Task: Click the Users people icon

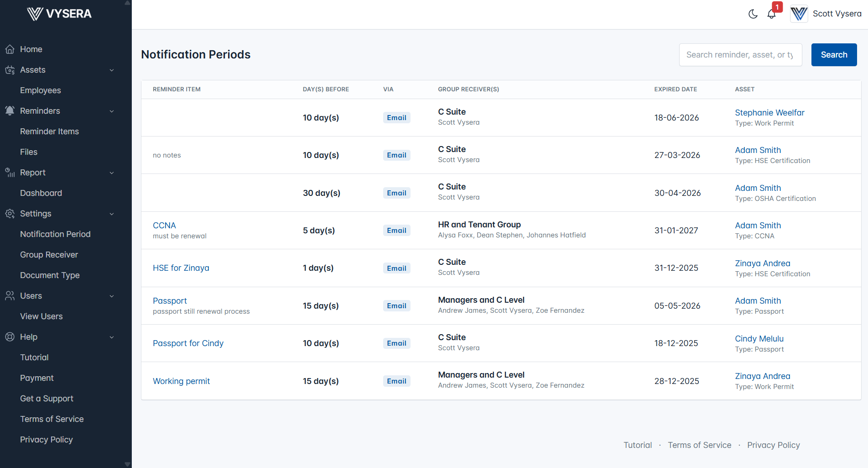Action: pyautogui.click(x=10, y=296)
